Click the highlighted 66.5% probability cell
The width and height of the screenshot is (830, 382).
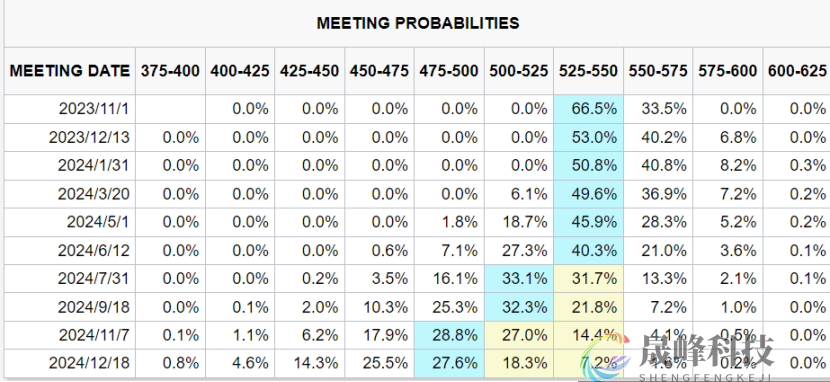tap(589, 109)
